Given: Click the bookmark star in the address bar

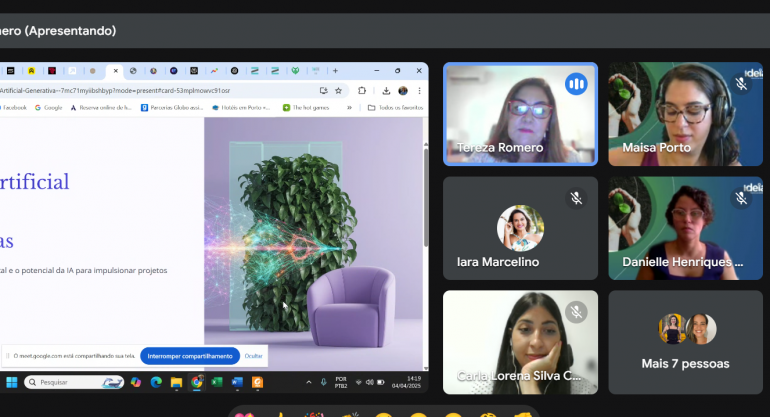Looking at the screenshot, I should pyautogui.click(x=339, y=90).
